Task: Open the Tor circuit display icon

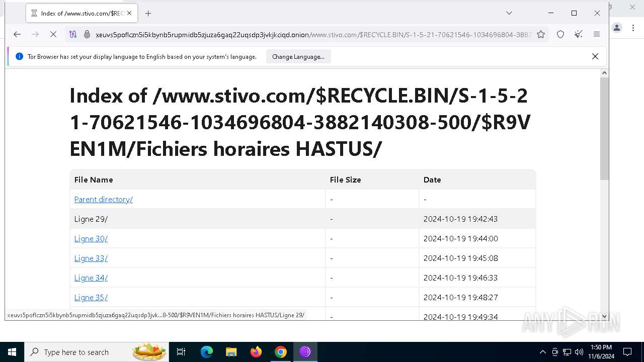Action: [x=73, y=34]
